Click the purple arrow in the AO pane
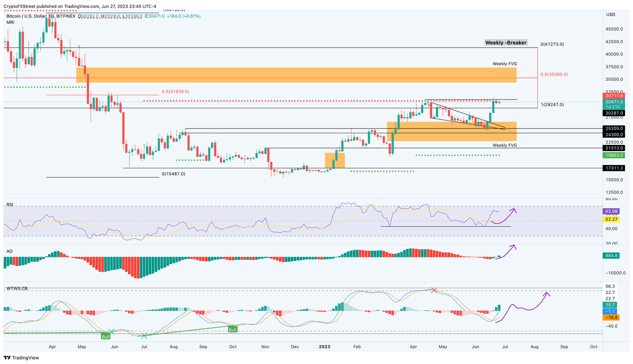Viewport: 633px width, 364px height. pyautogui.click(x=507, y=252)
